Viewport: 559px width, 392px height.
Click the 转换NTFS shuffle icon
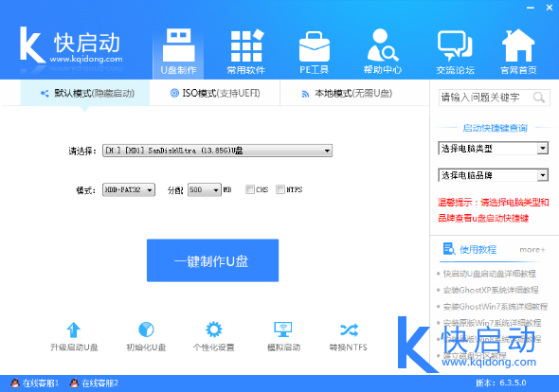(349, 330)
